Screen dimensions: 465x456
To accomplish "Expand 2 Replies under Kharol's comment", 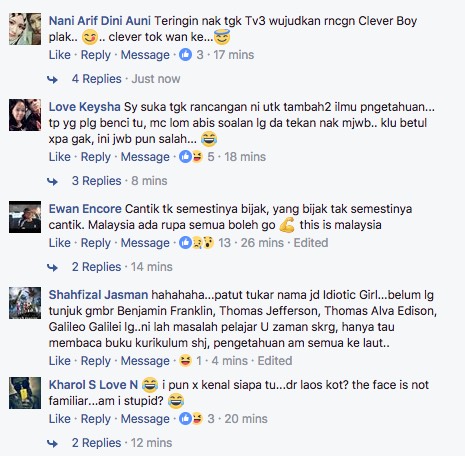I will coord(97,443).
